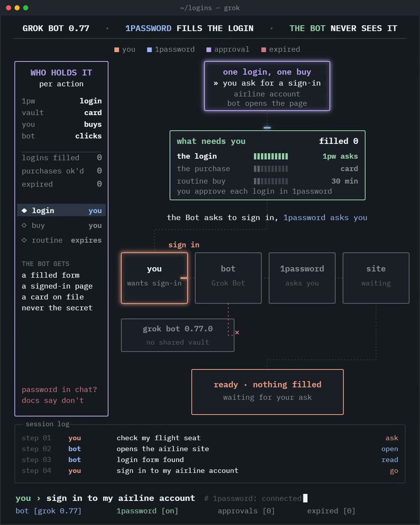The width and height of the screenshot is (420, 525).
Task: Click the progress bar for "routine buy"
Action: 271,181
